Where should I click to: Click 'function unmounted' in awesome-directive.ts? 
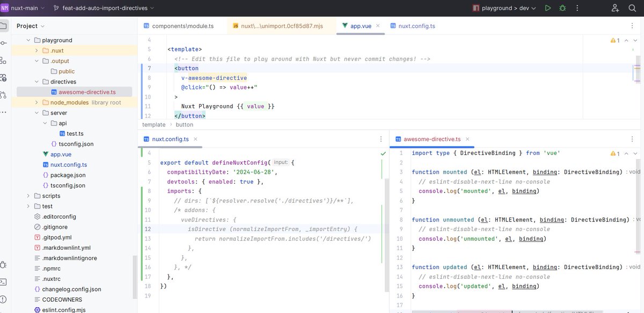[443, 220]
